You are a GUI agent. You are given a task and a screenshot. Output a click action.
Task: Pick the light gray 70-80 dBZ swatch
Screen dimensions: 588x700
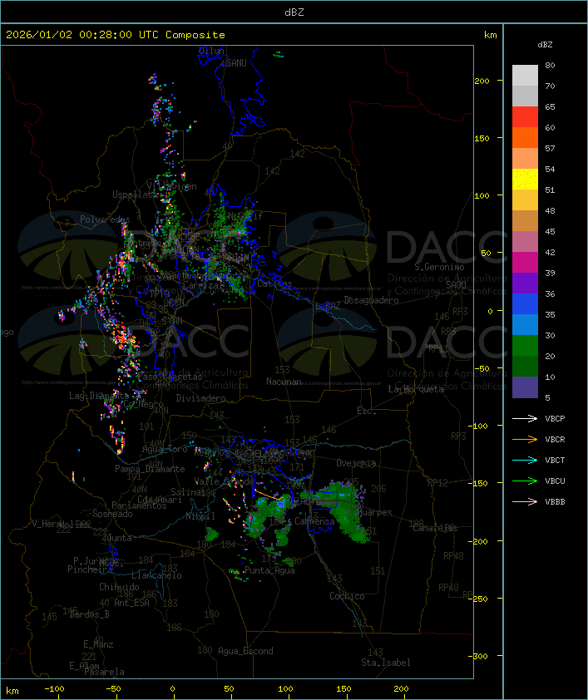pyautogui.click(x=525, y=76)
